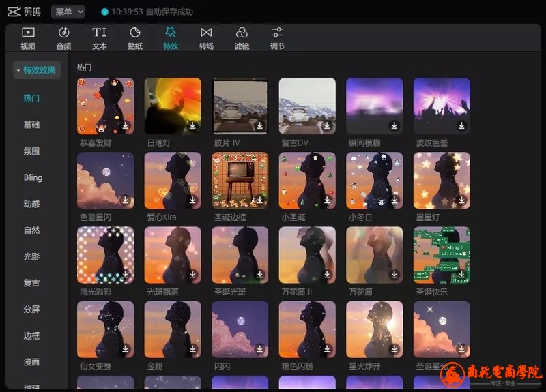Download the 色差星闪 effect
Image resolution: width=546 pixels, height=392 pixels.
126,200
